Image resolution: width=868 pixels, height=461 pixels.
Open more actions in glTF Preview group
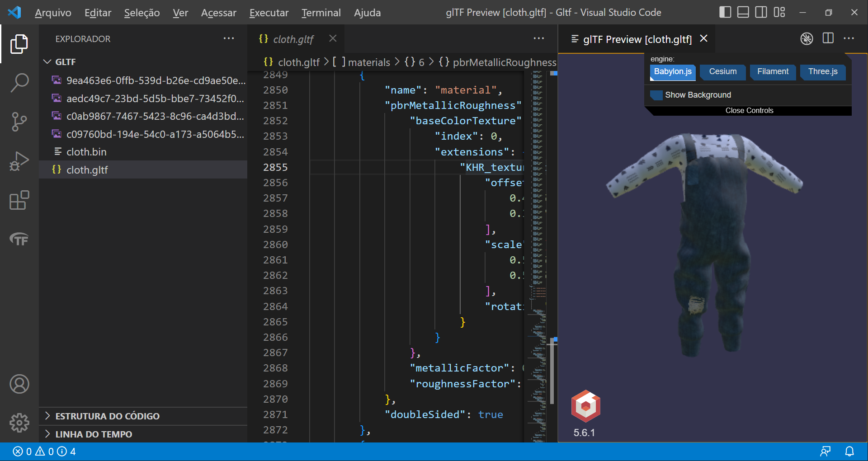(849, 38)
